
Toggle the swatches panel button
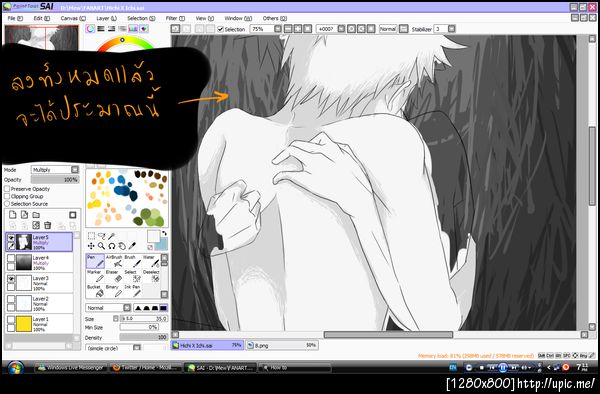tap(133, 29)
